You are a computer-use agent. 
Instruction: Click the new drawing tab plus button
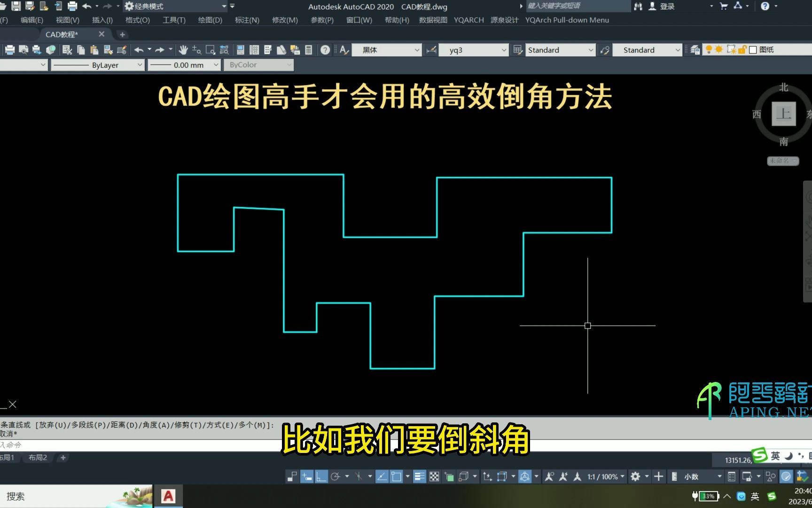click(122, 34)
